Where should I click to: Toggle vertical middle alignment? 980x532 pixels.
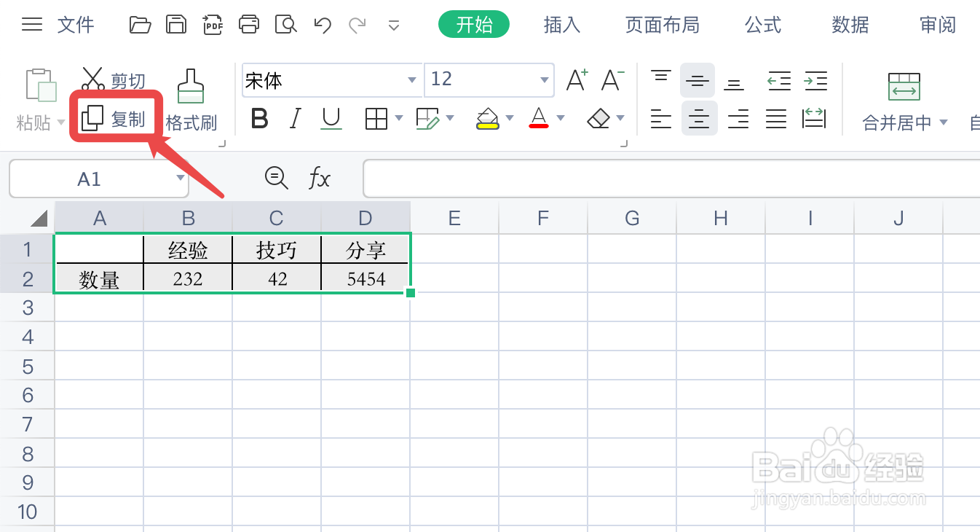[x=698, y=80]
